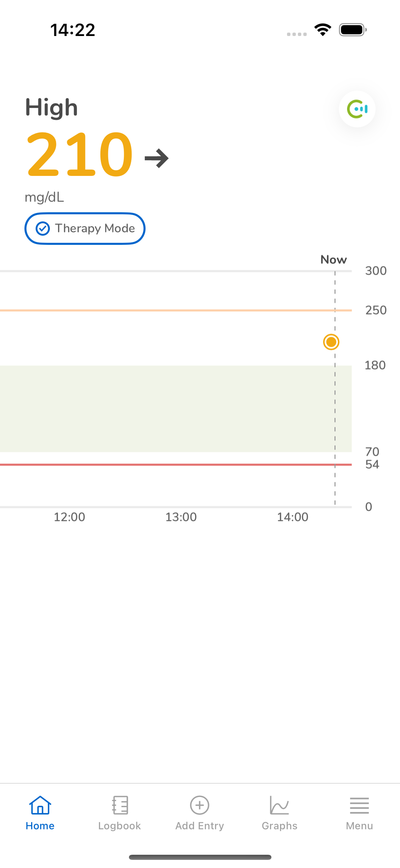Image resolution: width=400 pixels, height=868 pixels.
Task: Tap the Add Entry plus icon
Action: click(199, 805)
